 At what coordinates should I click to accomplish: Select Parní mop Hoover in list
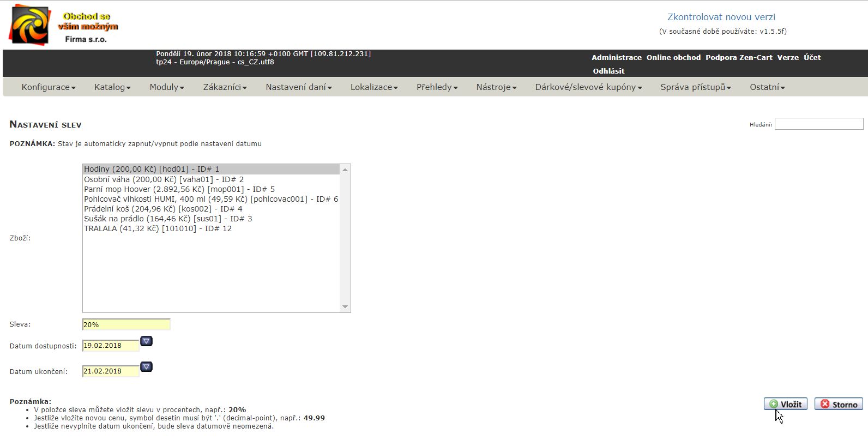(x=179, y=189)
